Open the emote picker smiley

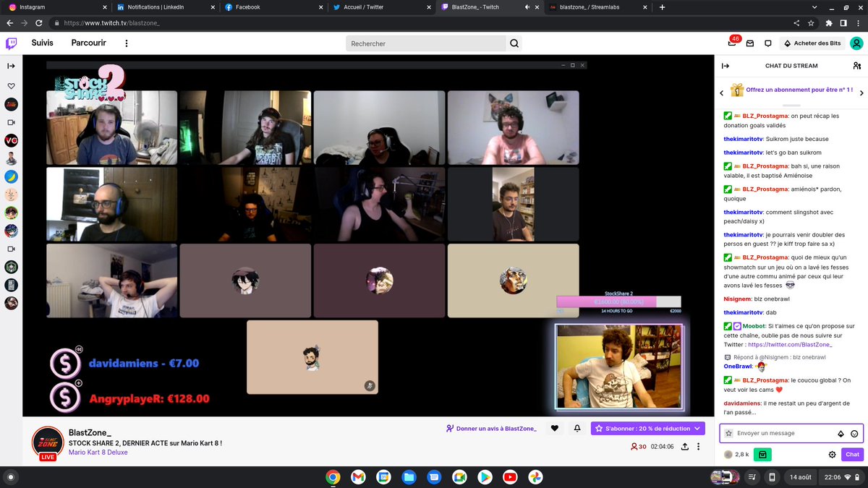point(854,434)
